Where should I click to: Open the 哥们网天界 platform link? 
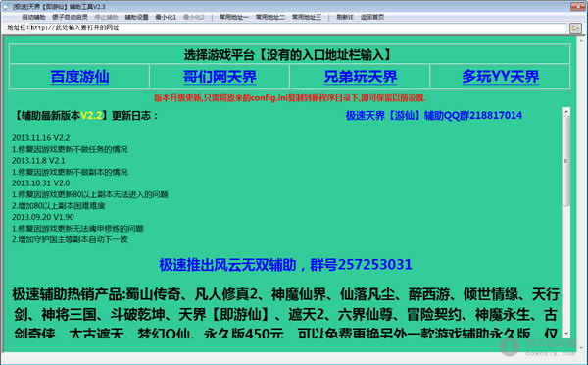pos(220,77)
